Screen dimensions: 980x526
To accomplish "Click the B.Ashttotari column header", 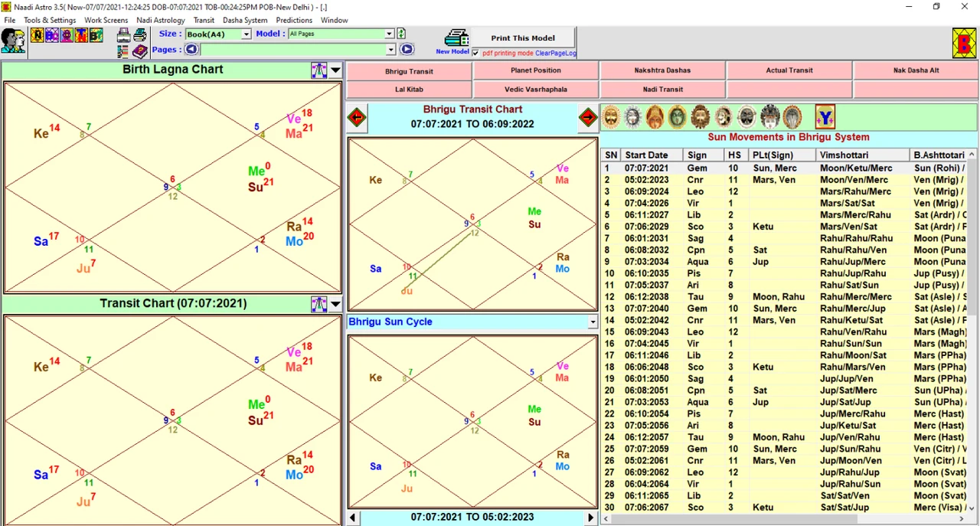I will 939,155.
